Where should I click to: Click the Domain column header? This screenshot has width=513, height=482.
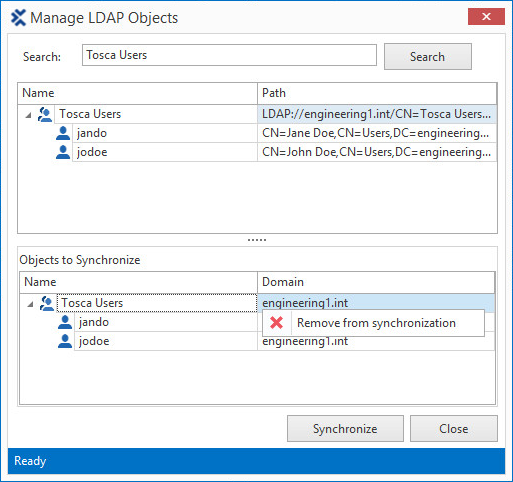click(376, 282)
